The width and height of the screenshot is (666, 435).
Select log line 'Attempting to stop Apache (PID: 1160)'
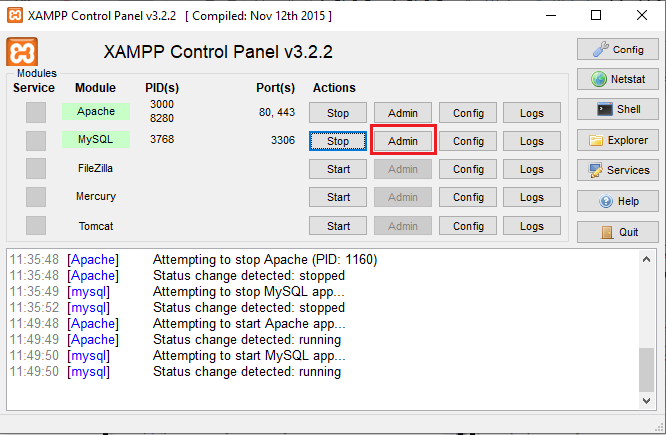tap(265, 259)
